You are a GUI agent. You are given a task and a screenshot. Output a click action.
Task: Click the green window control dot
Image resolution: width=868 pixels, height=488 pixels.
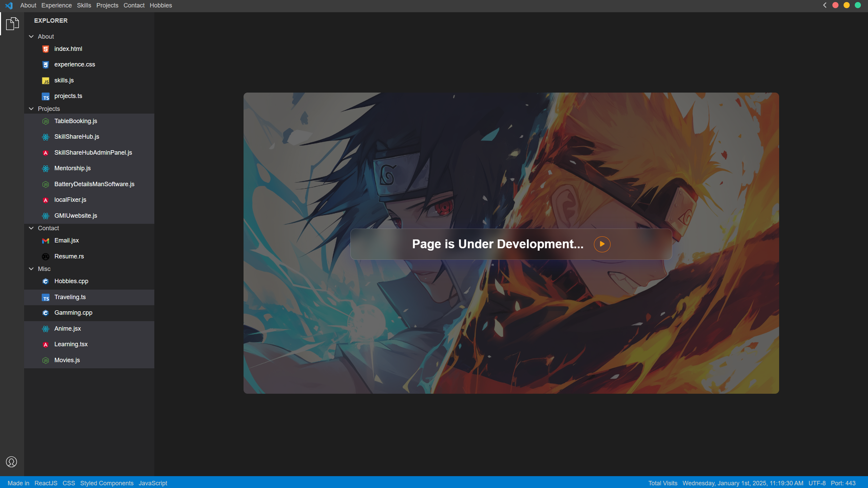(858, 5)
